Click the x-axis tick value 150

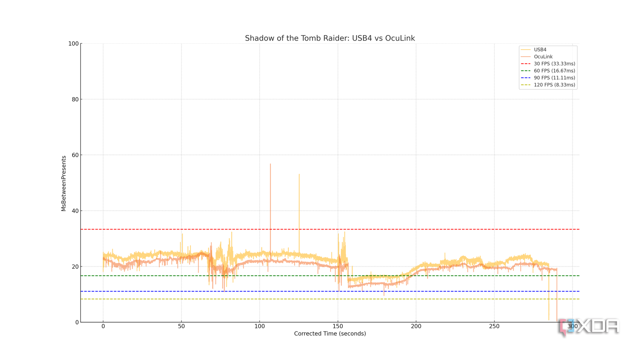tap(338, 326)
